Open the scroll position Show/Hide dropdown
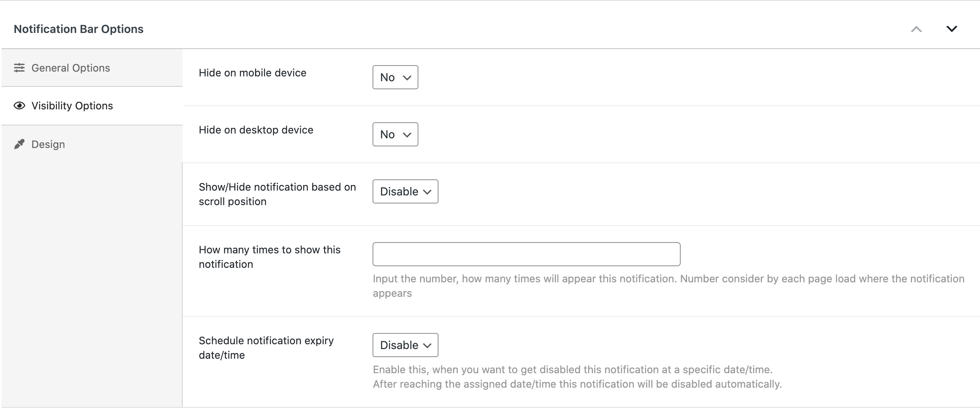This screenshot has width=980, height=411. pos(405,191)
